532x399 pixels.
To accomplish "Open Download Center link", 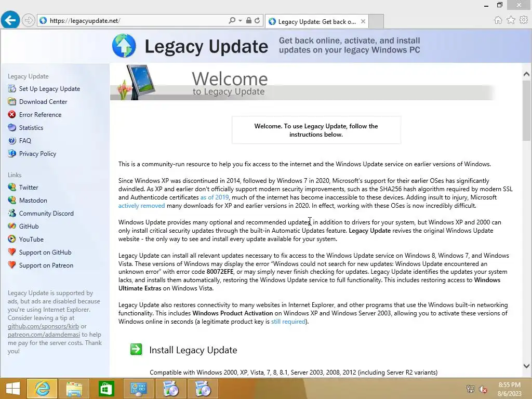I will pyautogui.click(x=43, y=101).
